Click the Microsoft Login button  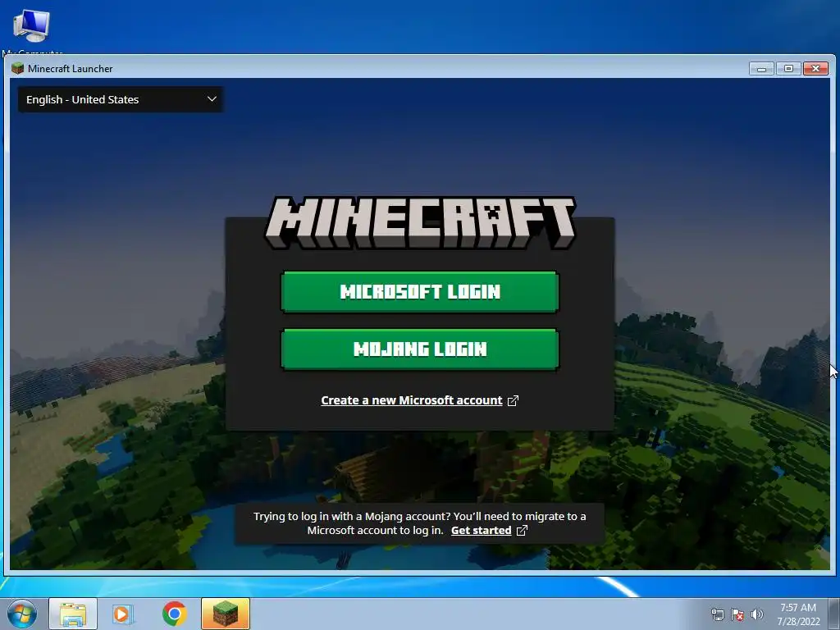[419, 292]
